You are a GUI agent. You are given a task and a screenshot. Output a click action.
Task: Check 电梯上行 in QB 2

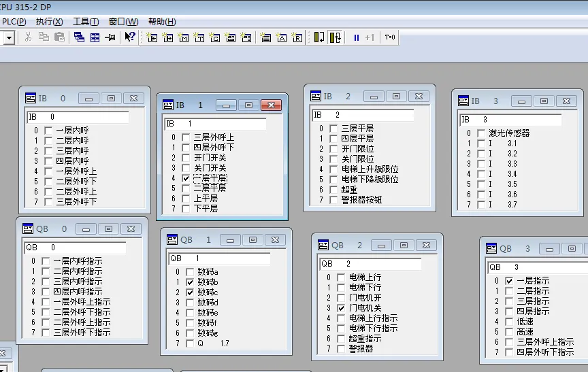341,277
